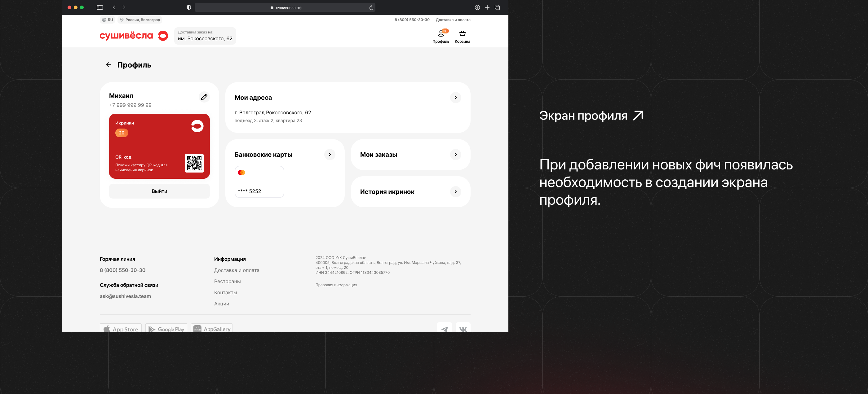Image resolution: width=868 pixels, height=394 pixels.
Task: Open the Telegram icon in footer
Action: point(444,328)
